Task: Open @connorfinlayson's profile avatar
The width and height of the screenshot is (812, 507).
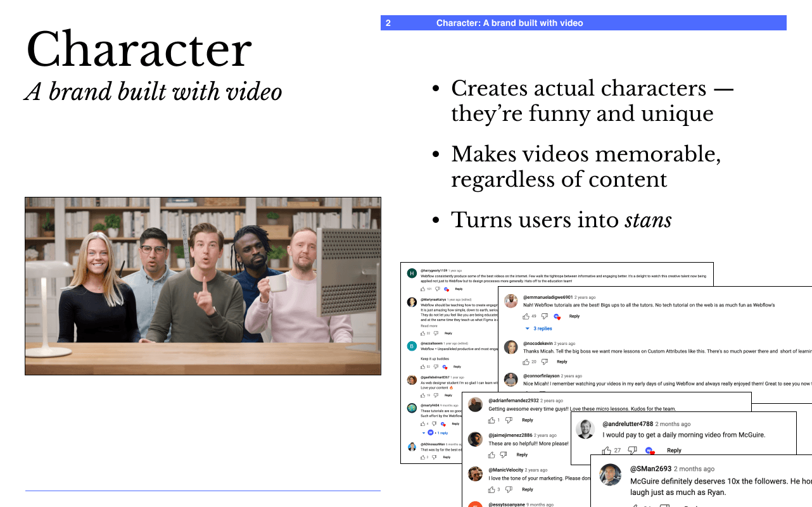Action: pyautogui.click(x=511, y=380)
